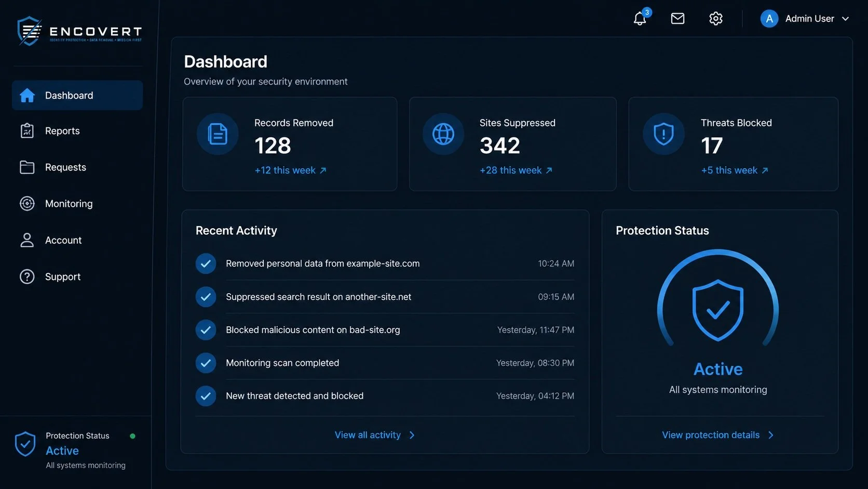Click the Admin User avatar circle

point(769,19)
